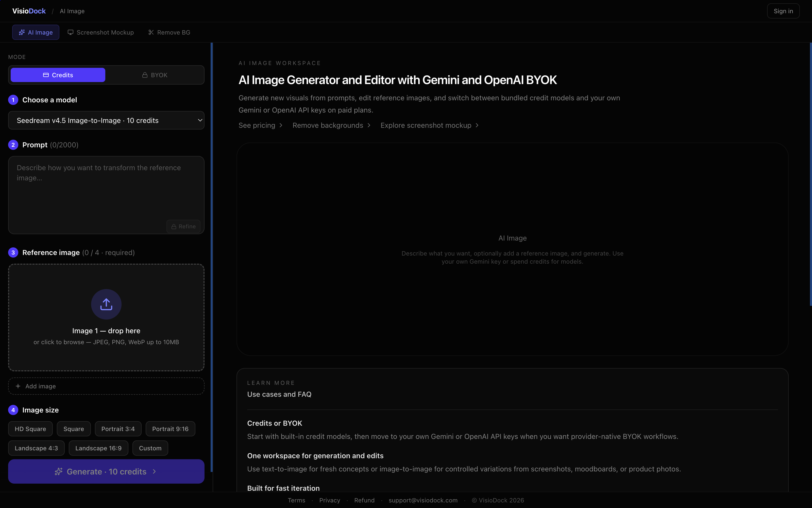Click the '© VisioDock 2026' footer text
This screenshot has height=508, width=812.
point(498,500)
